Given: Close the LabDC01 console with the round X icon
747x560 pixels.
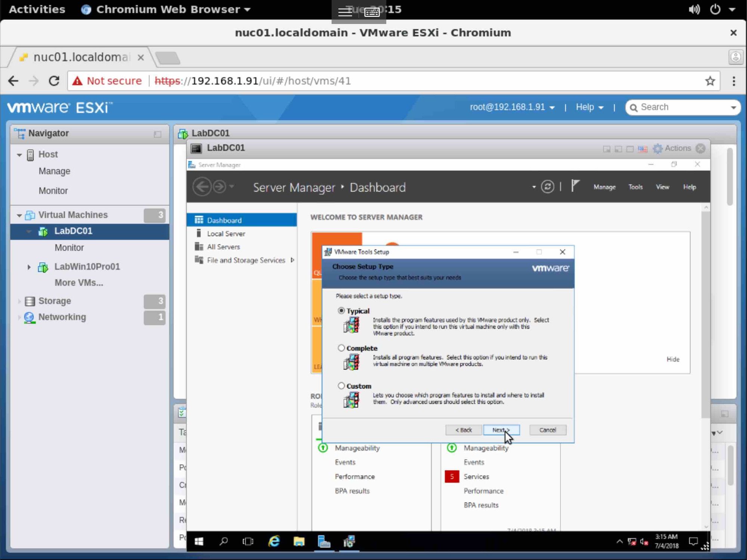Looking at the screenshot, I should coord(701,148).
